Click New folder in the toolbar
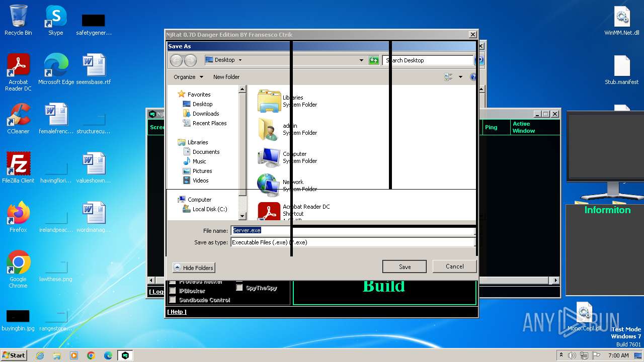This screenshot has width=644, height=362. 226,77
